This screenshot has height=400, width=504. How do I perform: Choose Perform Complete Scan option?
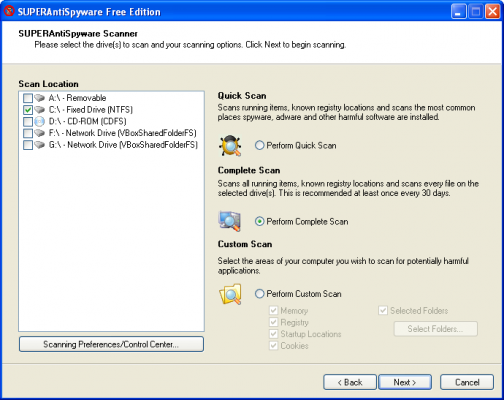point(259,221)
